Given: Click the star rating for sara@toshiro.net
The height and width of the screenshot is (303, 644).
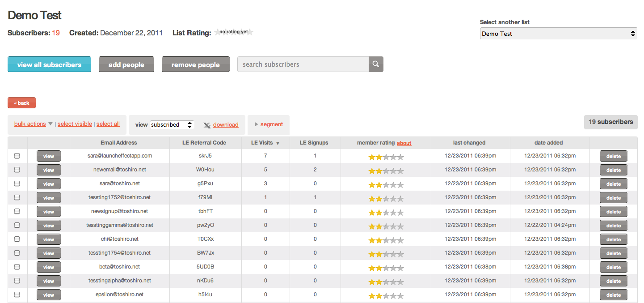Looking at the screenshot, I should click(386, 185).
